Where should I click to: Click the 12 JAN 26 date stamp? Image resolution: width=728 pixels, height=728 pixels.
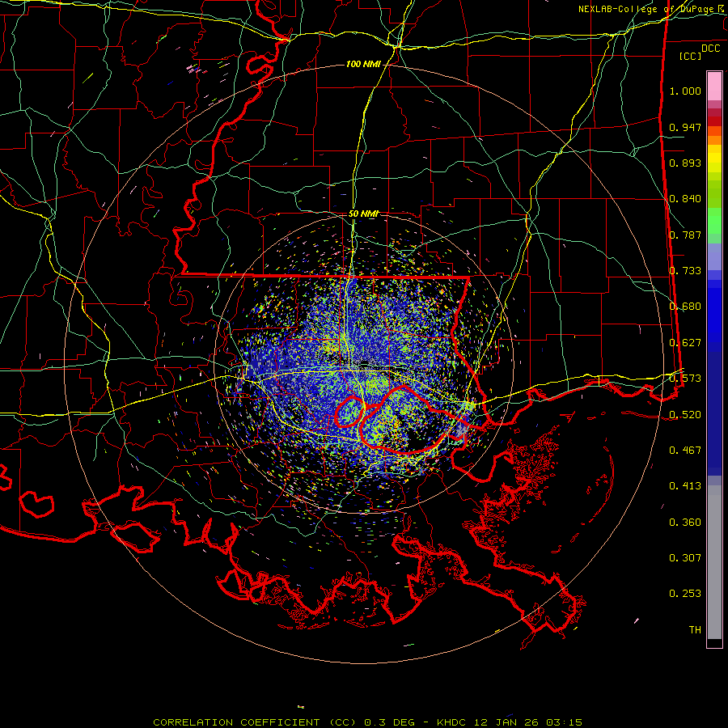pos(506,722)
